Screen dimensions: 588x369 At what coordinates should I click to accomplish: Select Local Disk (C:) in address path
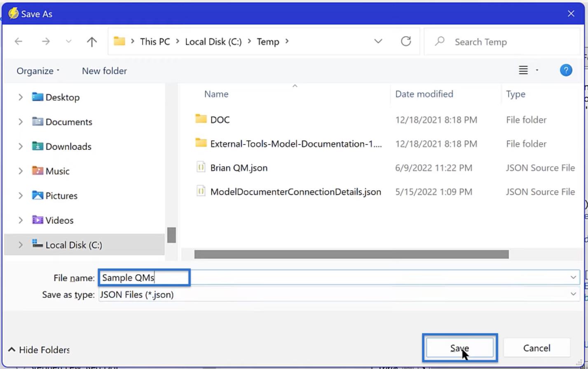point(213,42)
